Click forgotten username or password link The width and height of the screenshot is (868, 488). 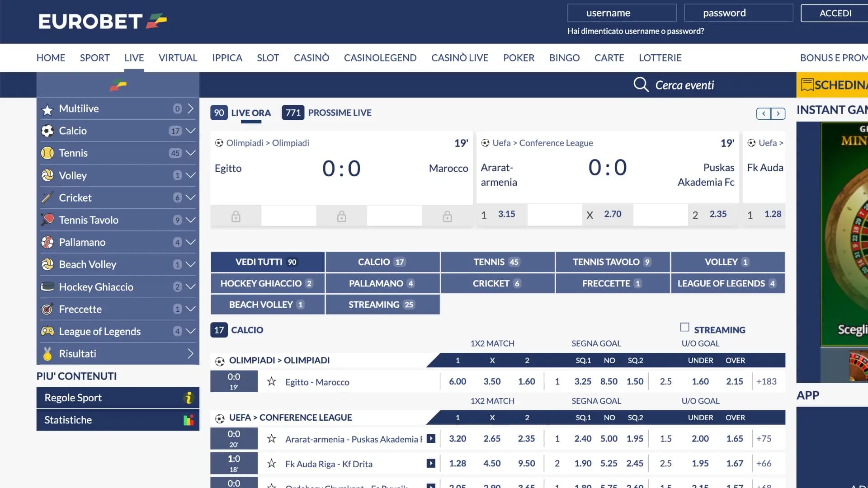tap(635, 31)
